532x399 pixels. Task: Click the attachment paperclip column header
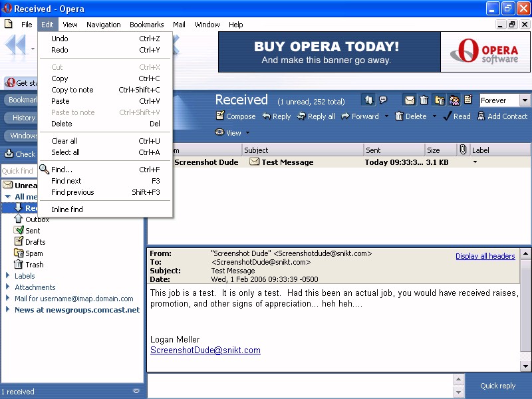pos(463,150)
